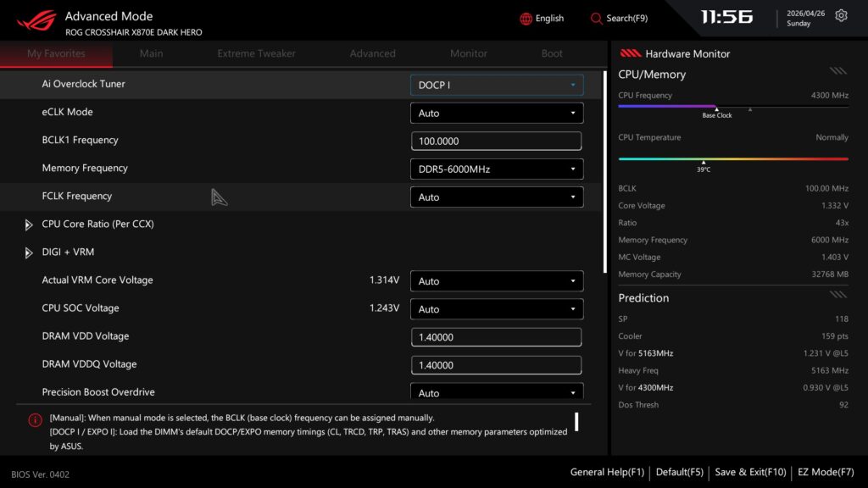Open language selection via globe icon
Screen dimensions: 868x488
526,19
